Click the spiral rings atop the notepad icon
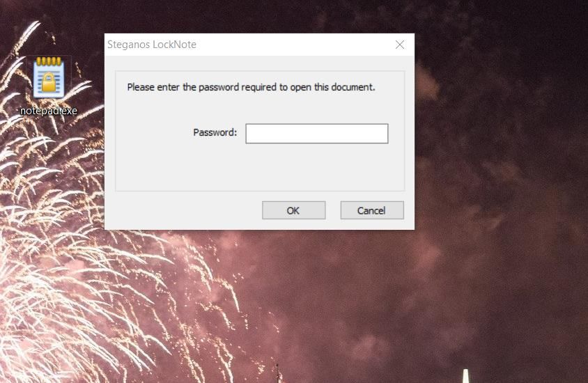Viewport: 588px width, 383px height. pos(49,61)
